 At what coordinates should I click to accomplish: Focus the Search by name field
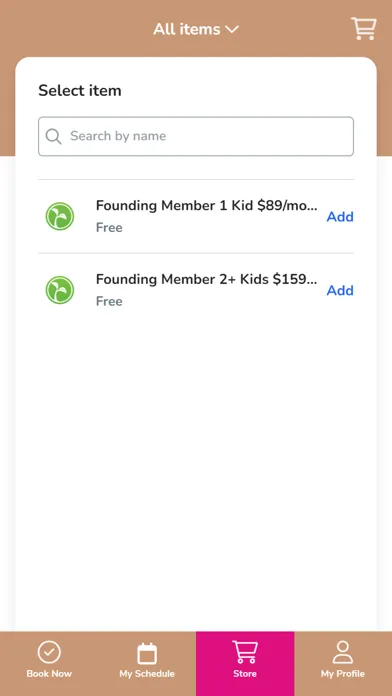(196, 136)
